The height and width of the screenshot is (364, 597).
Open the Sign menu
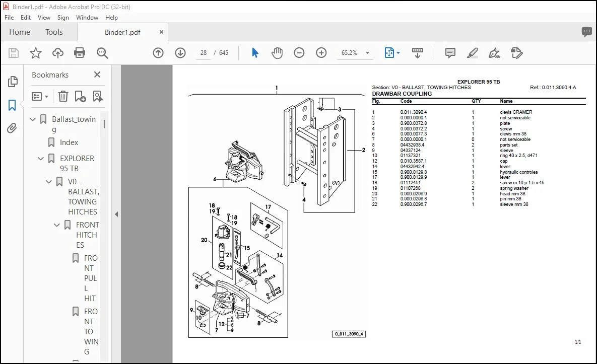tap(63, 18)
